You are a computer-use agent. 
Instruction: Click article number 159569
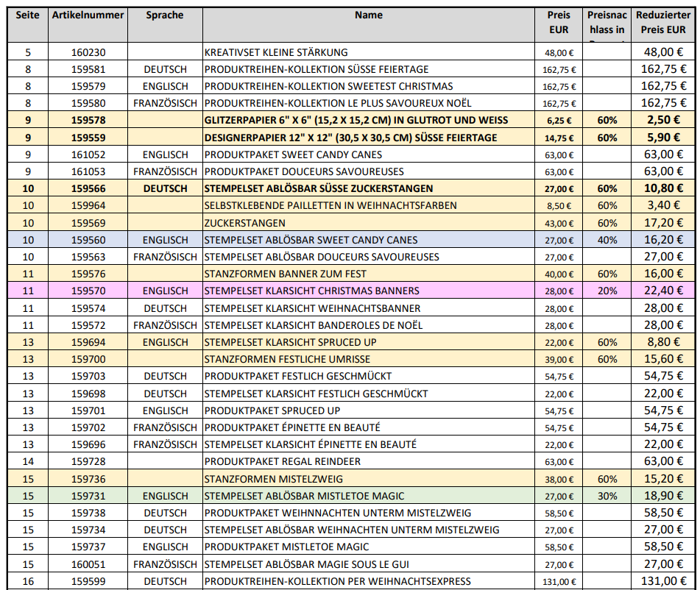88,223
